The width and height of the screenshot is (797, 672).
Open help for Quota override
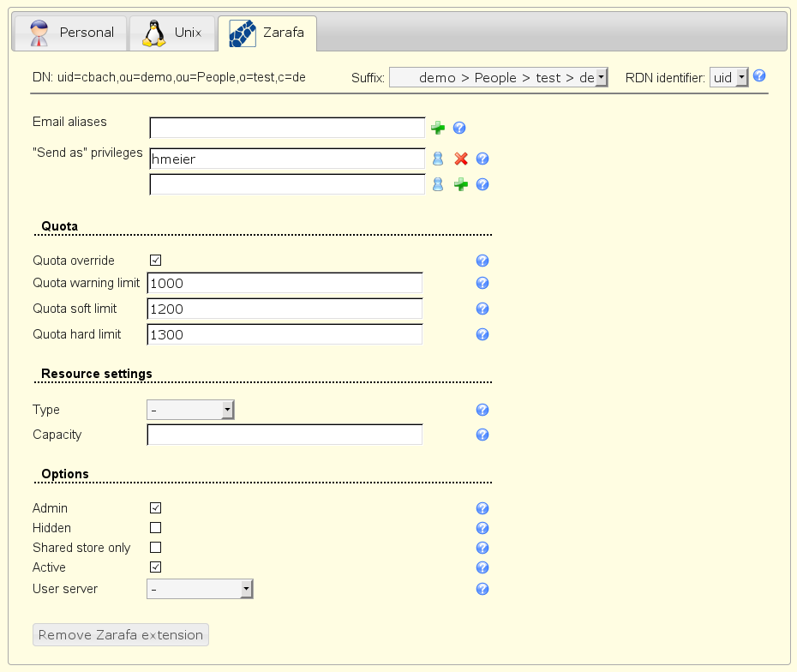(482, 261)
